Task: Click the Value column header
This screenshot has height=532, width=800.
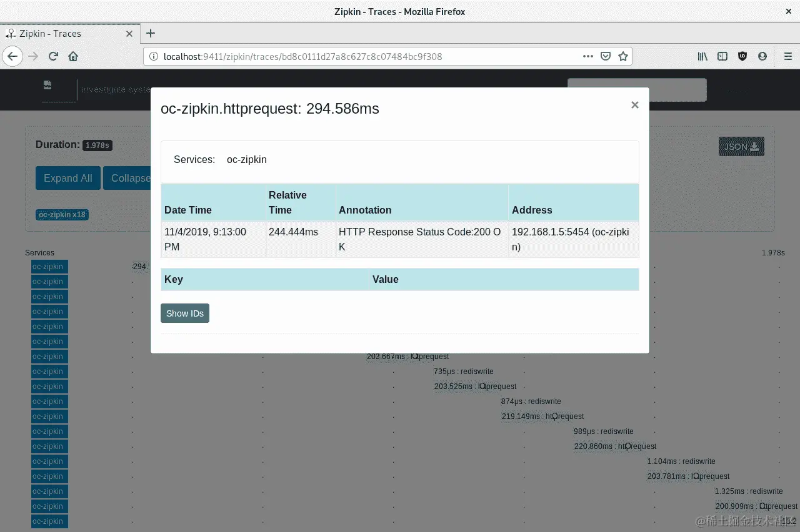Action: 504,279
